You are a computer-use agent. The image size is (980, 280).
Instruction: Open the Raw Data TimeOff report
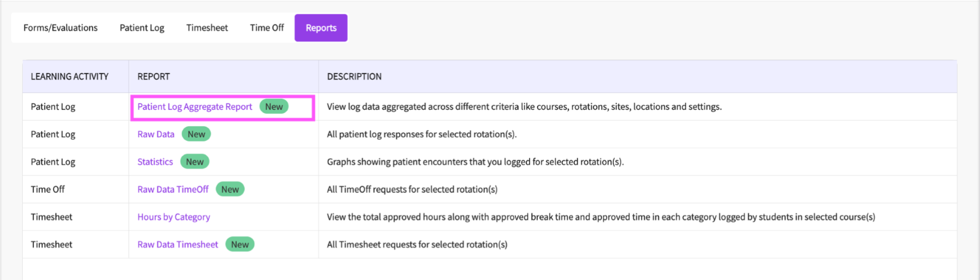tap(173, 189)
